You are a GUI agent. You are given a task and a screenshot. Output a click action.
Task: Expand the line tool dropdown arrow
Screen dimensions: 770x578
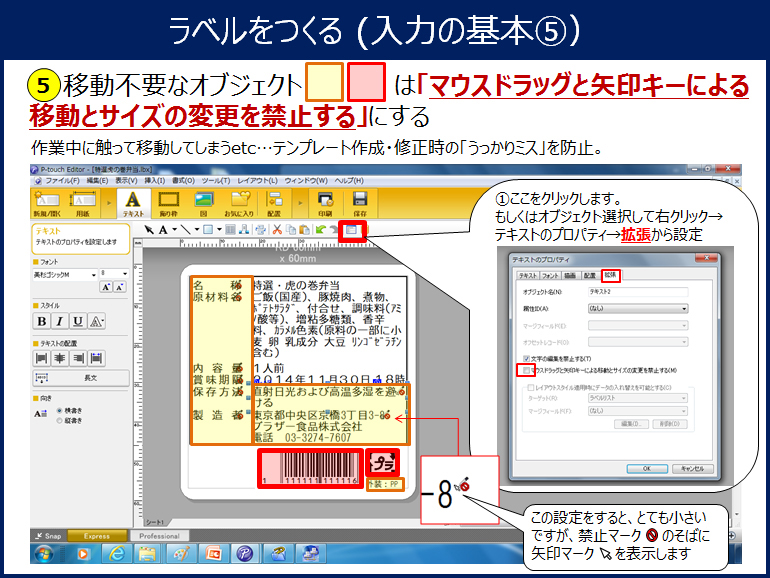click(196, 230)
